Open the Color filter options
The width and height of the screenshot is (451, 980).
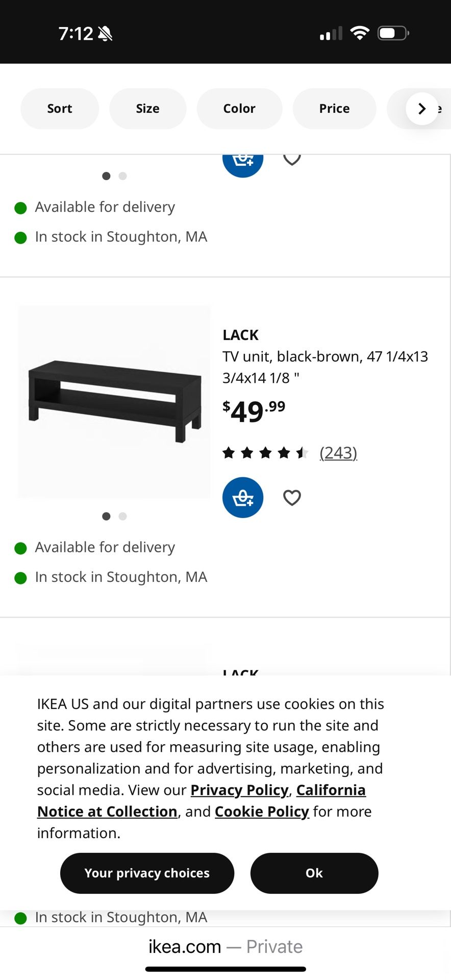(x=239, y=109)
